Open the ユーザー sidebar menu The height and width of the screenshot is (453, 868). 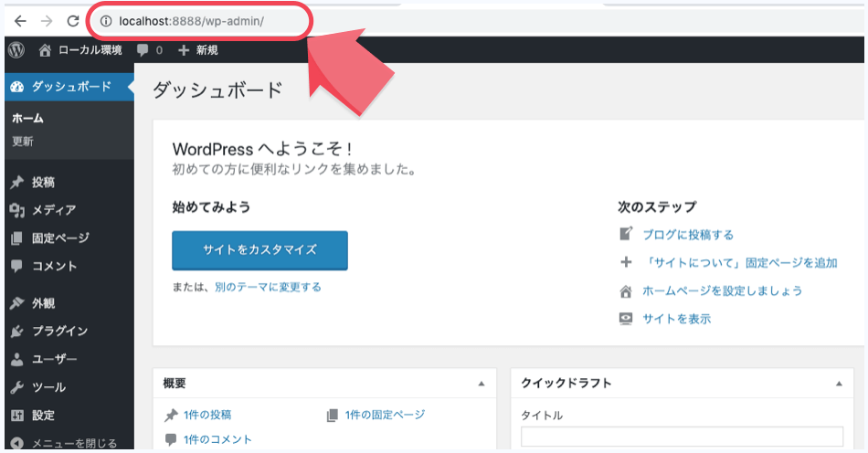[x=54, y=359]
